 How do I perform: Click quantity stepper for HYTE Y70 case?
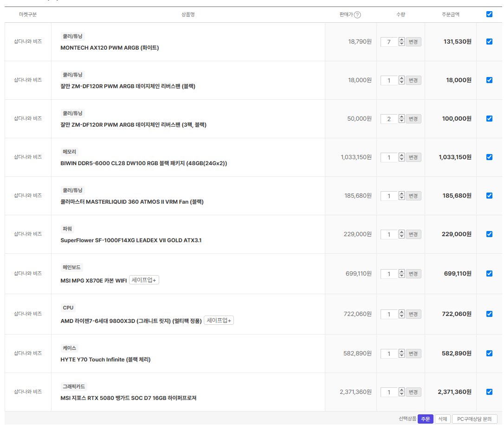(x=401, y=354)
